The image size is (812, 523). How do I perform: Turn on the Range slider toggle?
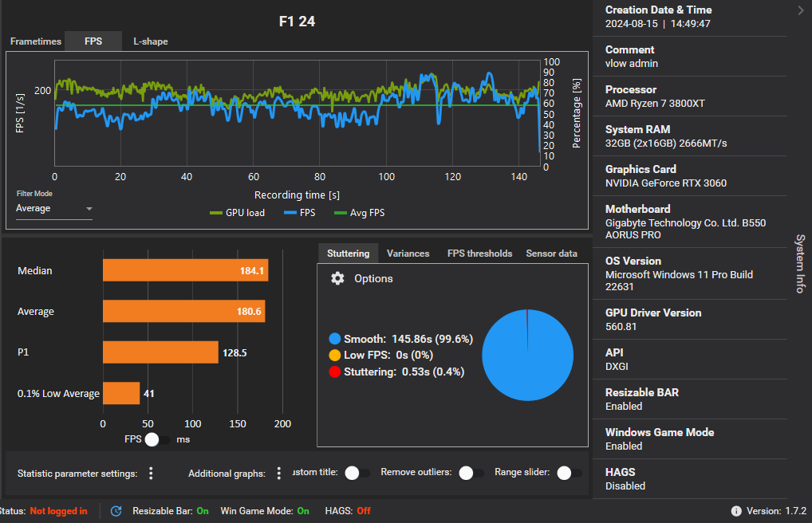pos(570,474)
